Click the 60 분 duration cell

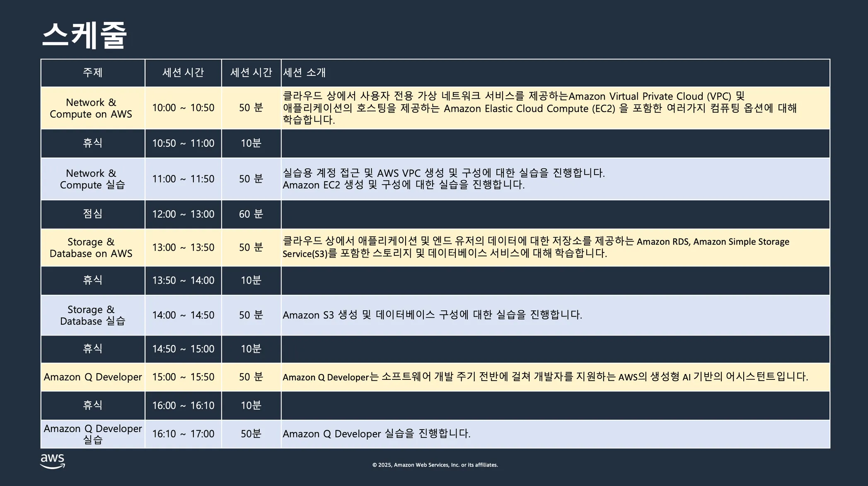point(251,214)
